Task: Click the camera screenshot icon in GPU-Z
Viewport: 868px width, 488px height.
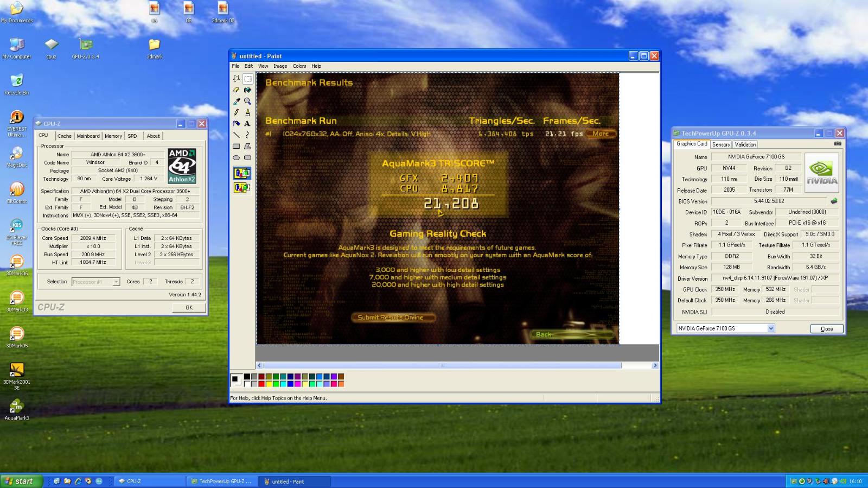Action: (838, 144)
